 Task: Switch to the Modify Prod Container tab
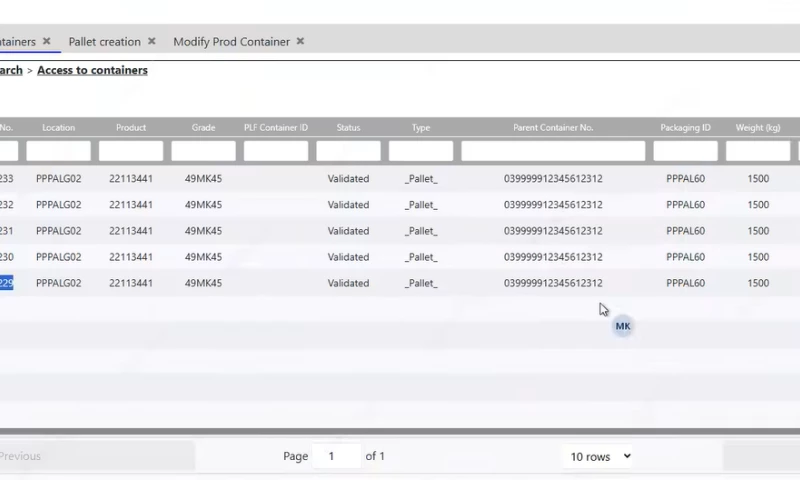click(x=232, y=42)
